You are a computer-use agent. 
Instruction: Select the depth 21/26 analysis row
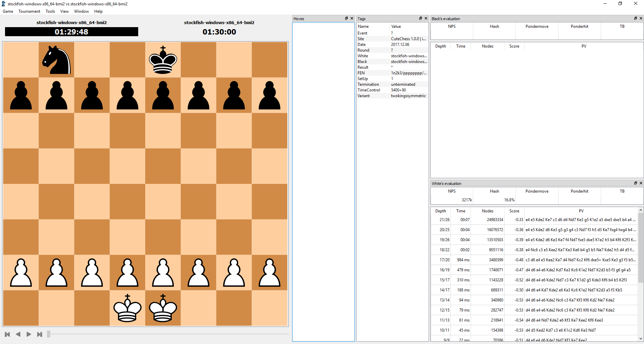tap(534, 220)
